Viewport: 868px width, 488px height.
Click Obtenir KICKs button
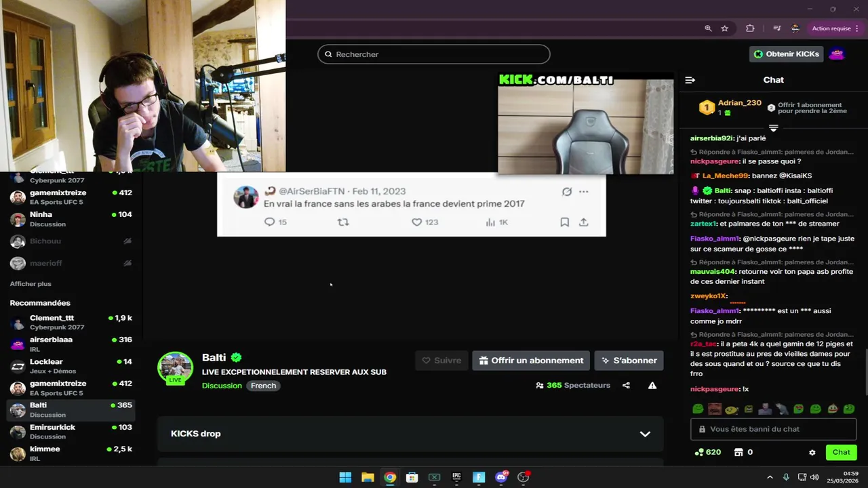pos(787,54)
